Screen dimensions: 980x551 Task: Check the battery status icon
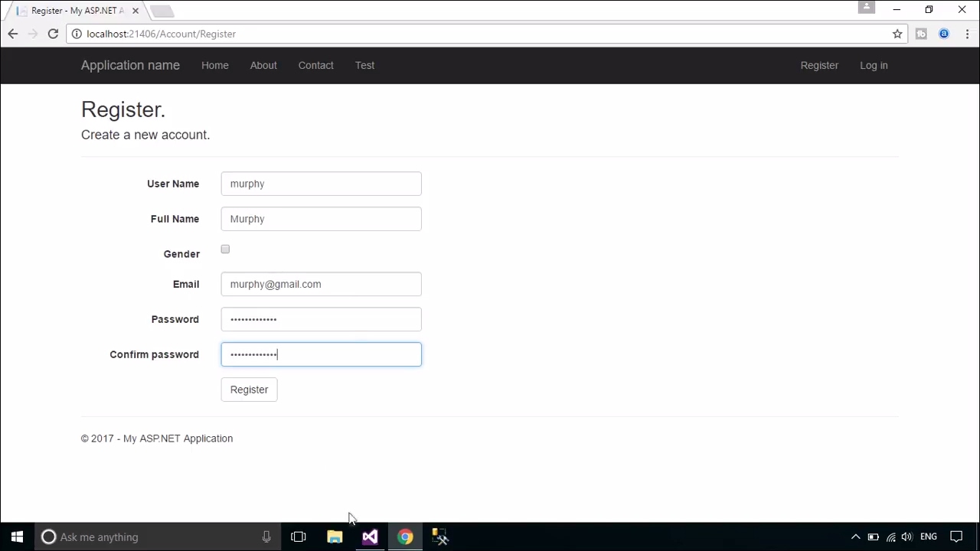(x=873, y=536)
